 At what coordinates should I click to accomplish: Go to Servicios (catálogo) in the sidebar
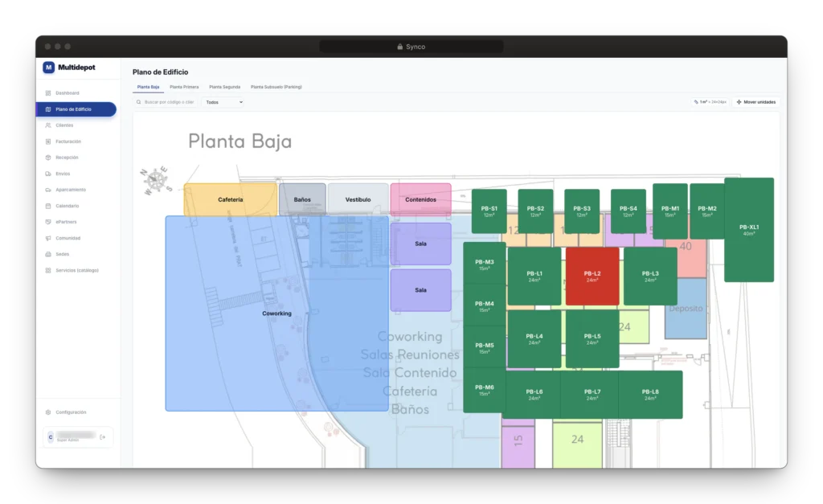point(76,270)
